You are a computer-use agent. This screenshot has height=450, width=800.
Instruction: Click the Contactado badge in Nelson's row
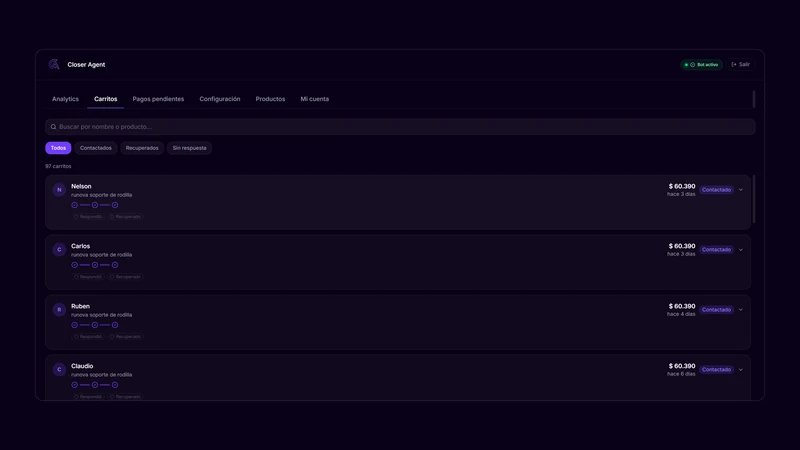point(716,190)
